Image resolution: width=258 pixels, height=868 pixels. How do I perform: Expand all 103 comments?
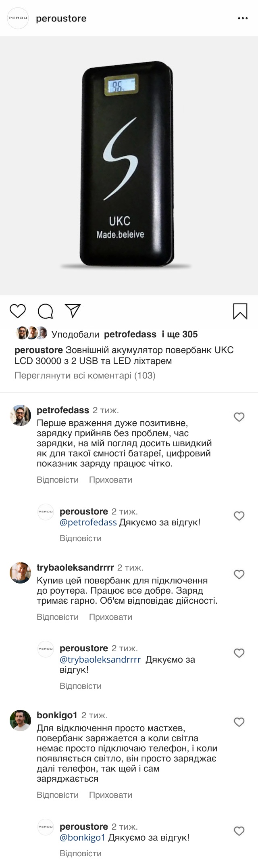[x=85, y=376]
